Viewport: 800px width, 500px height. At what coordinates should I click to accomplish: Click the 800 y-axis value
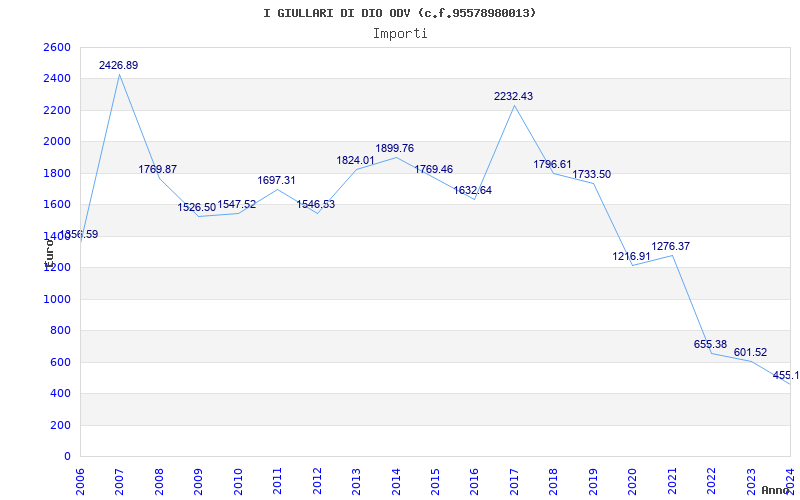tap(60, 331)
